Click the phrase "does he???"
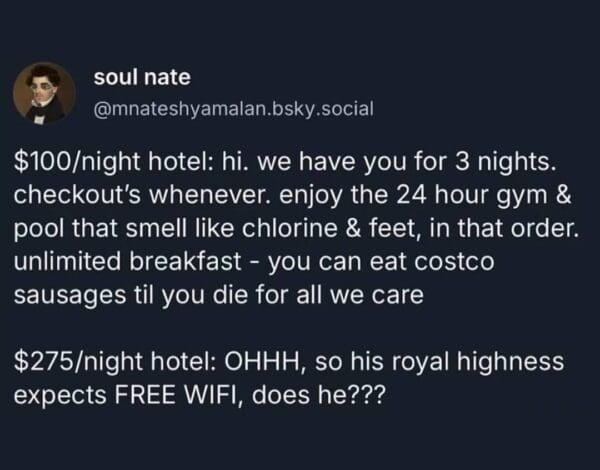This screenshot has width=600, height=470. [x=319, y=393]
